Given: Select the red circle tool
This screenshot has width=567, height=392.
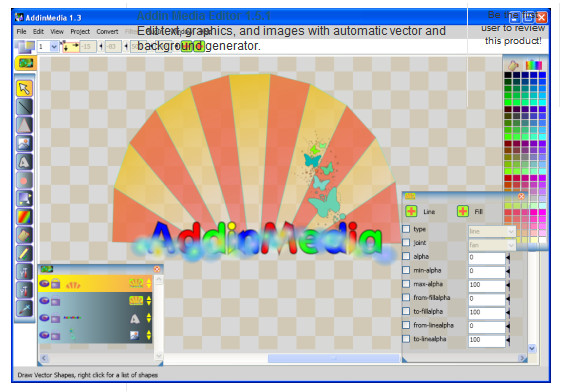Looking at the screenshot, I should tap(24, 180).
